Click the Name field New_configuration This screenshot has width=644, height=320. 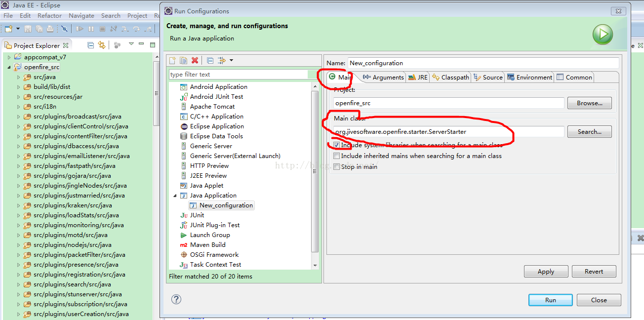click(483, 63)
